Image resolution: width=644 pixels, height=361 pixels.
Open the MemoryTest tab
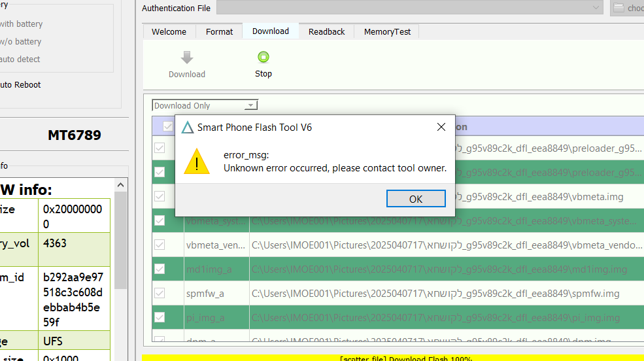(387, 31)
